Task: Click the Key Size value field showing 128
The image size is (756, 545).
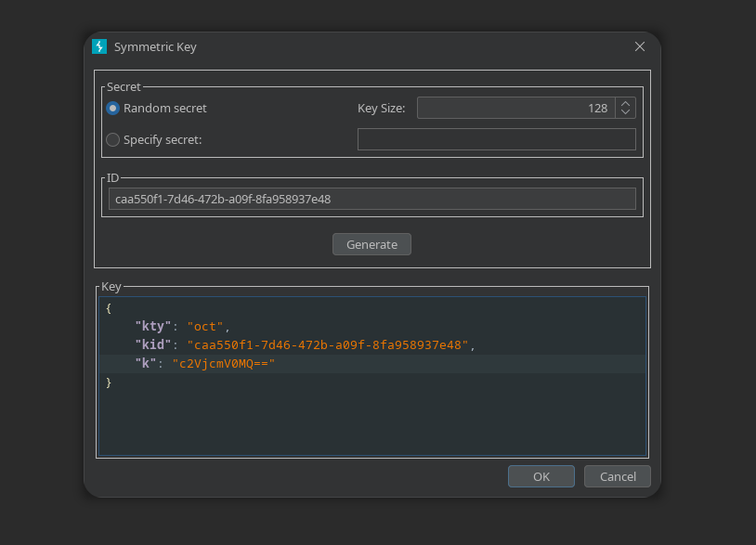Action: click(515, 109)
